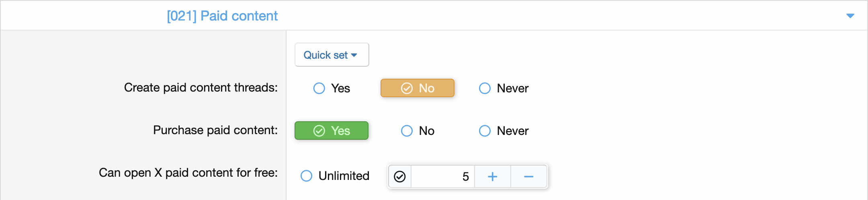Click the Create paid content threads label
This screenshot has height=200, width=868.
(201, 88)
